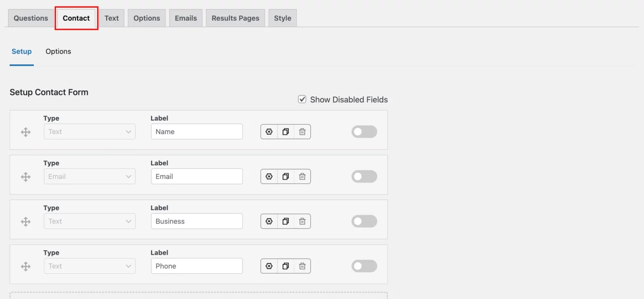644x299 pixels.
Task: Open settings for the Phone field
Action: (269, 265)
